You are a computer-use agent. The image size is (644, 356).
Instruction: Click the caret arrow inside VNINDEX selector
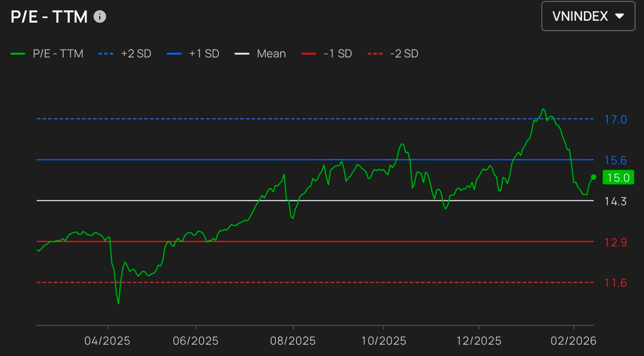pos(620,16)
